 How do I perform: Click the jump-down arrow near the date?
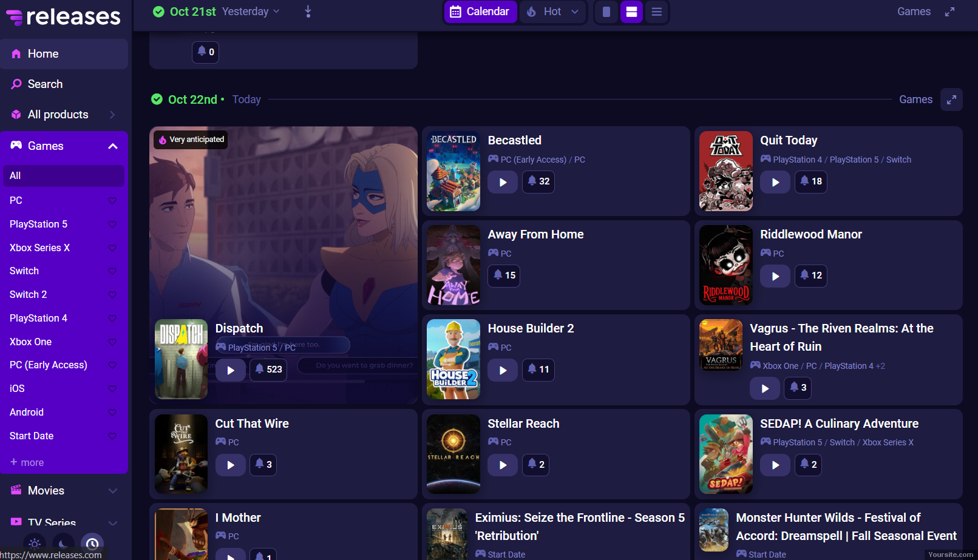(x=308, y=12)
